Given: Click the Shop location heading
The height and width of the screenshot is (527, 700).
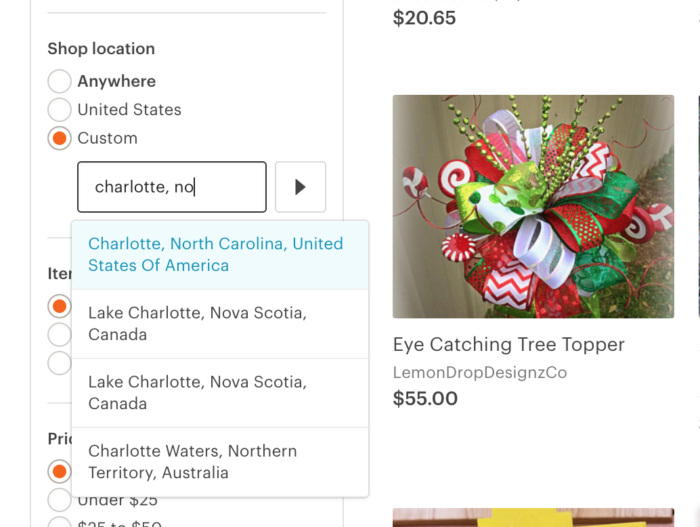Looking at the screenshot, I should click(101, 48).
